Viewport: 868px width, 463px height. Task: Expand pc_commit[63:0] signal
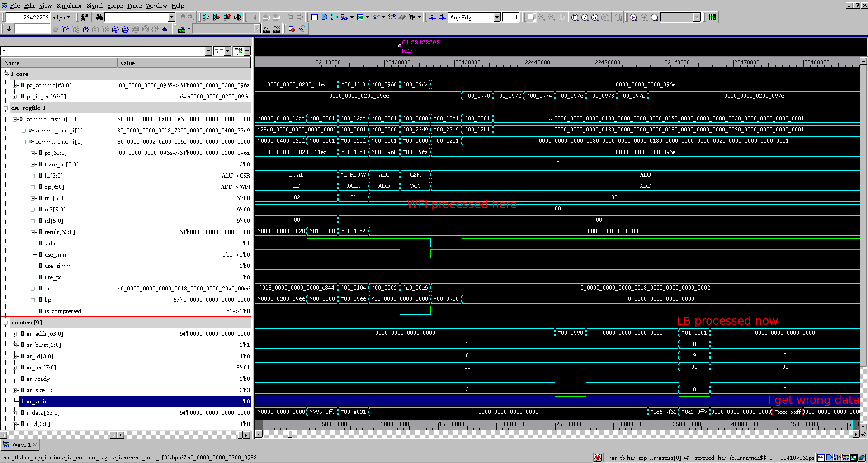pyautogui.click(x=15, y=85)
